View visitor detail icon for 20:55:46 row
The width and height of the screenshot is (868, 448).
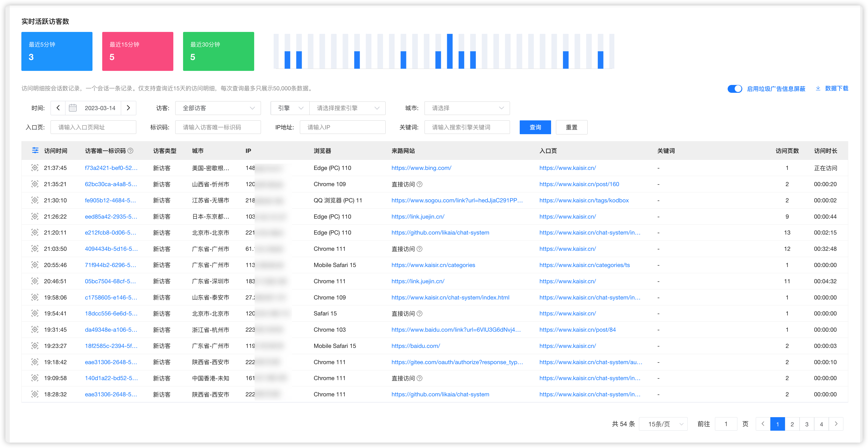(x=35, y=265)
